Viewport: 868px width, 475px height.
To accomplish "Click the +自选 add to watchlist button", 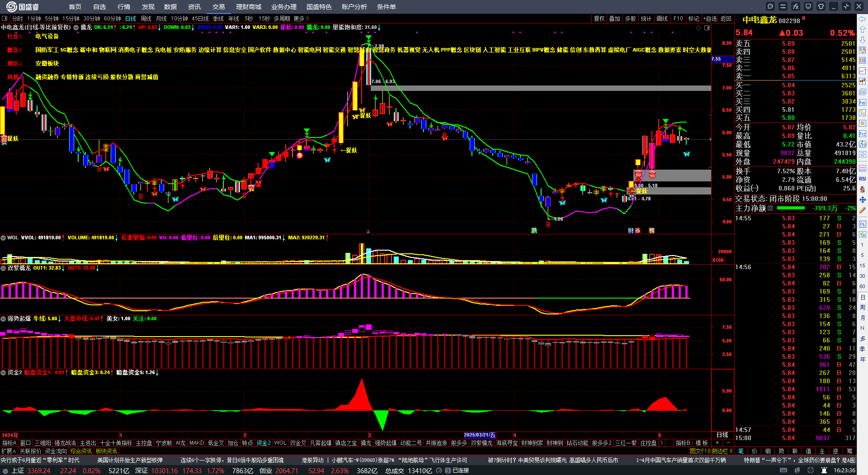I will click(x=710, y=19).
